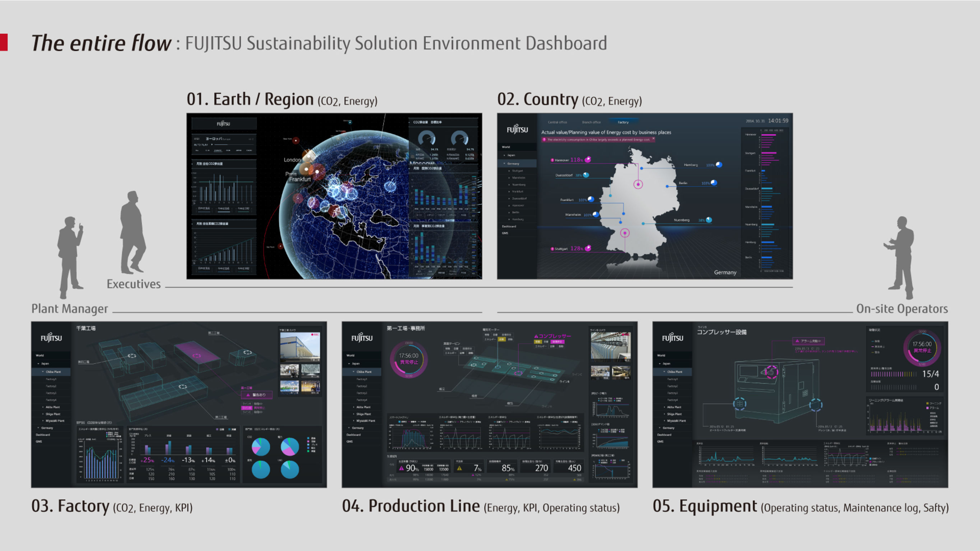Expand Shiga Plant in Factory dashboard sidebar
This screenshot has width=980, height=551.
(x=43, y=414)
